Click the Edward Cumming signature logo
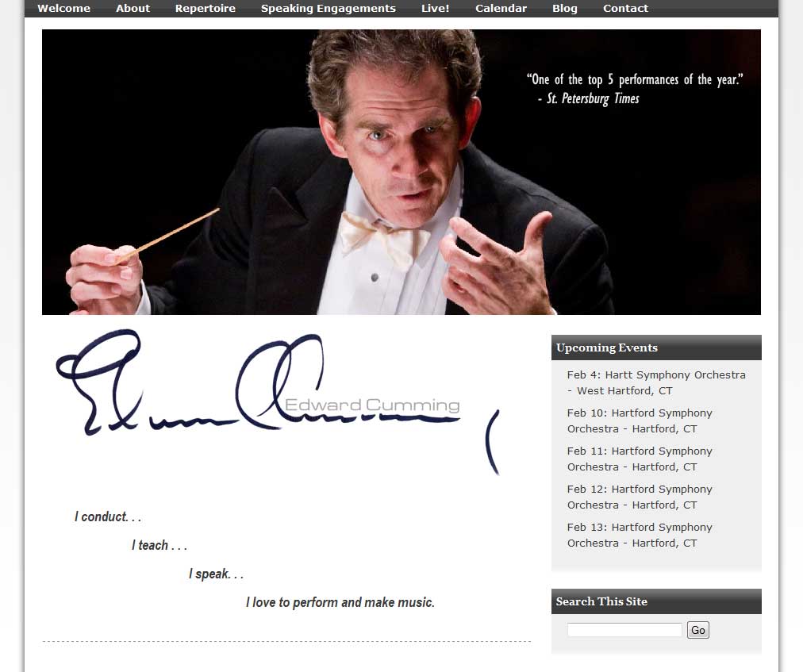Screen dimensions: 803x672 pyautogui.click(x=278, y=401)
